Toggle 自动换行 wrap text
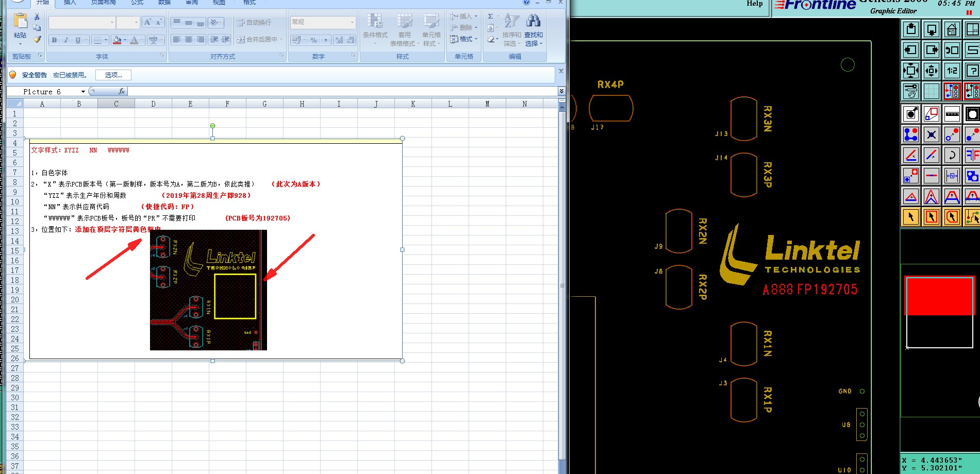980x474 pixels. pyautogui.click(x=254, y=22)
